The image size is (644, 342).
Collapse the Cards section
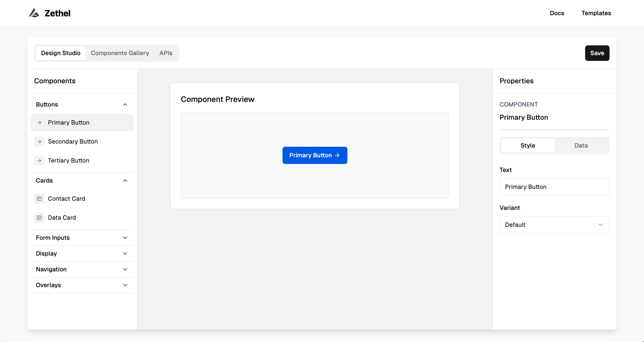pos(125,181)
